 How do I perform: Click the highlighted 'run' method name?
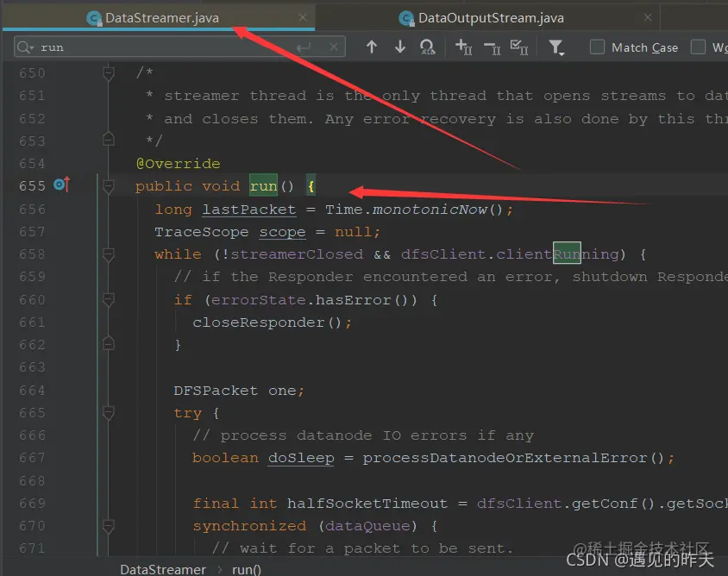point(263,186)
